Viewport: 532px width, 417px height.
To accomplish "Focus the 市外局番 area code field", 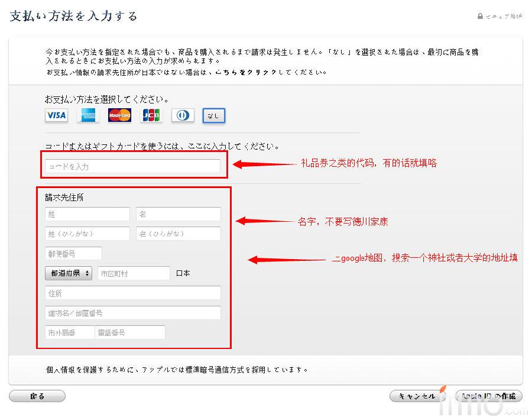I will click(x=69, y=332).
